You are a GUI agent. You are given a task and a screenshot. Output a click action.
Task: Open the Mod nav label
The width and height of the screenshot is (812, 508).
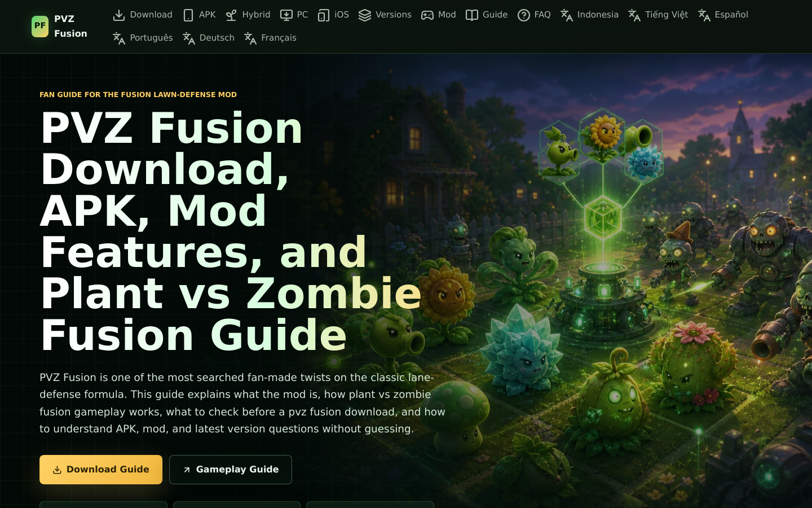(447, 15)
